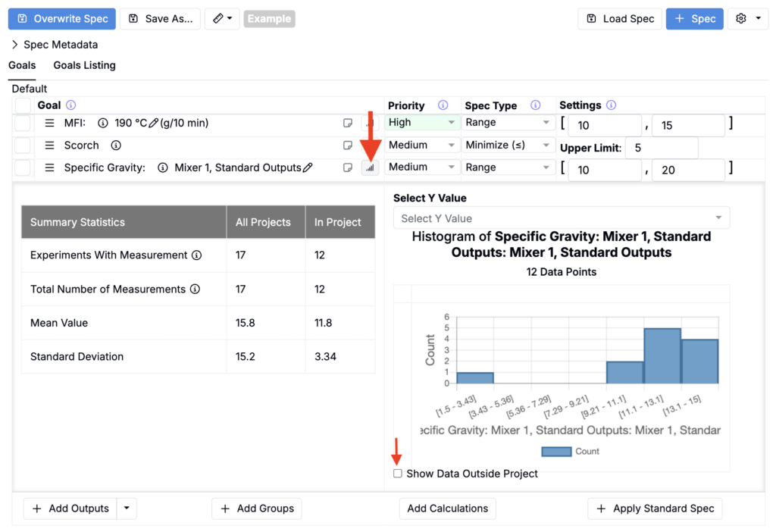
Task: Open the settings gear menu
Action: coord(747,19)
